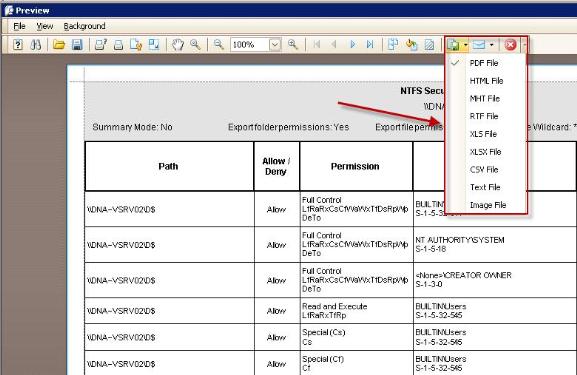Click the Read and Execute permission cell

[356, 311]
